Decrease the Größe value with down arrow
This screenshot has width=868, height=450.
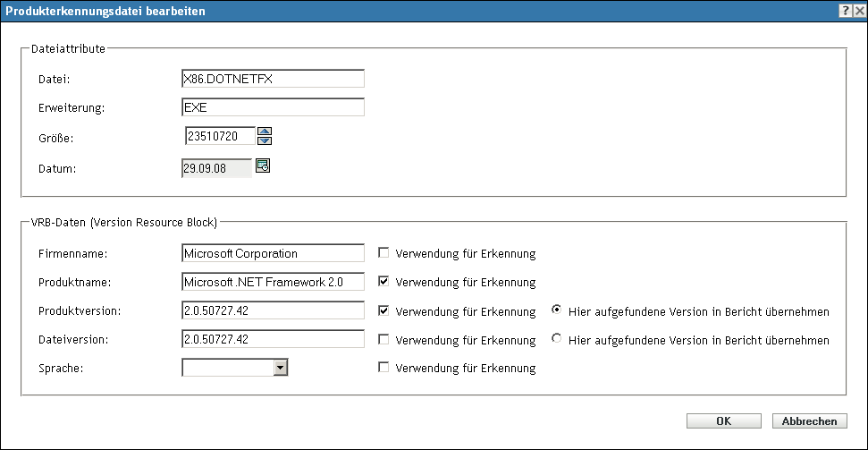tap(264, 140)
